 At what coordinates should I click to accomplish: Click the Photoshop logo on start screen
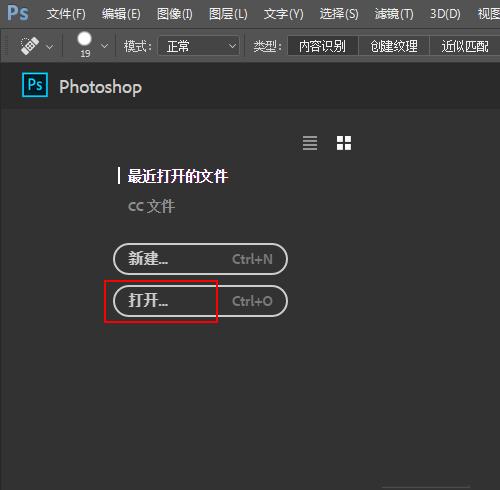[35, 85]
